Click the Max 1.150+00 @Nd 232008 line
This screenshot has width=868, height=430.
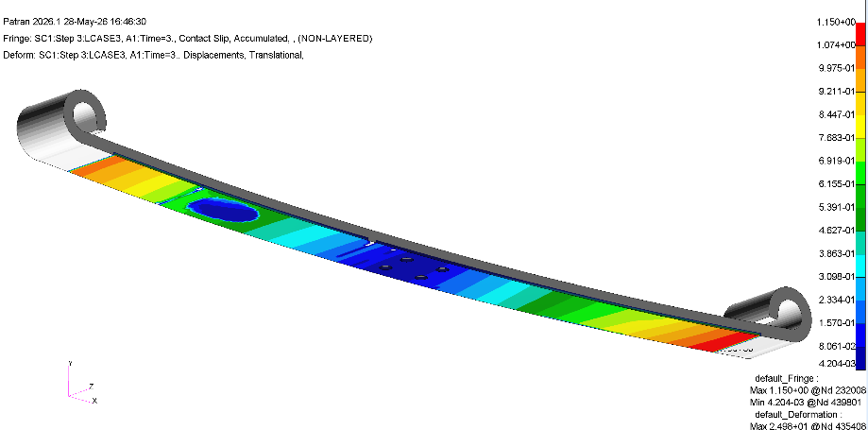[808, 390]
